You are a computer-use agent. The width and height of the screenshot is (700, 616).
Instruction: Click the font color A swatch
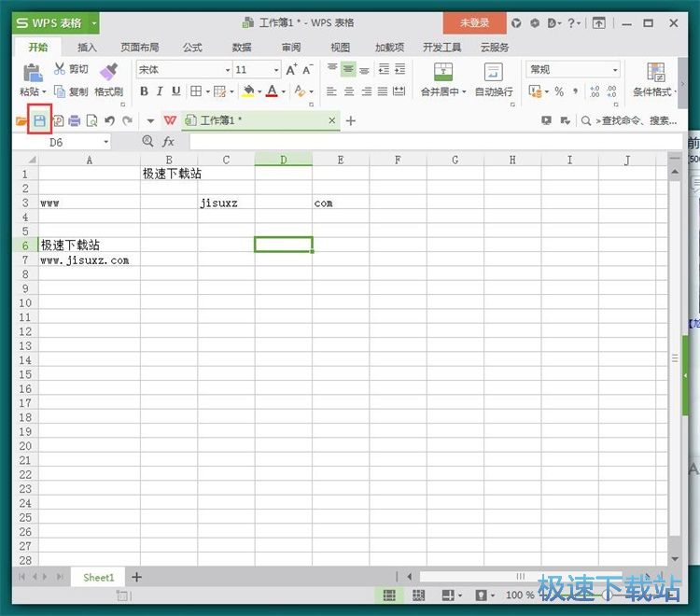272,91
